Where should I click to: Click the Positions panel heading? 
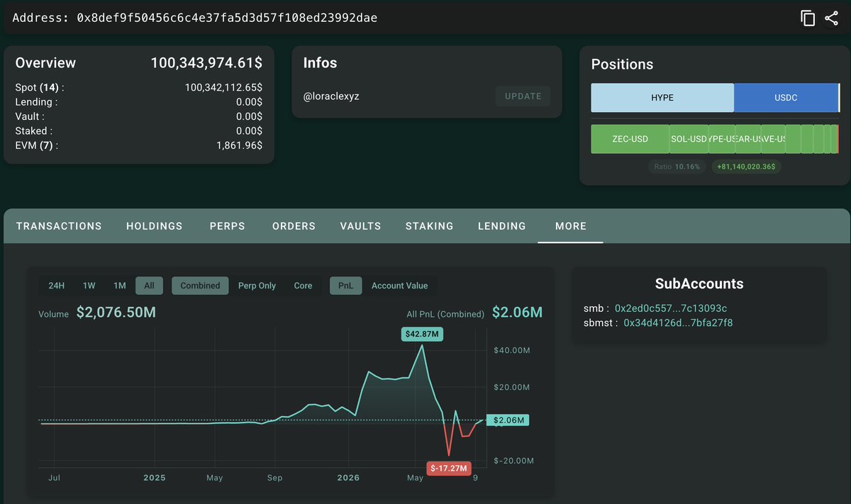click(622, 65)
